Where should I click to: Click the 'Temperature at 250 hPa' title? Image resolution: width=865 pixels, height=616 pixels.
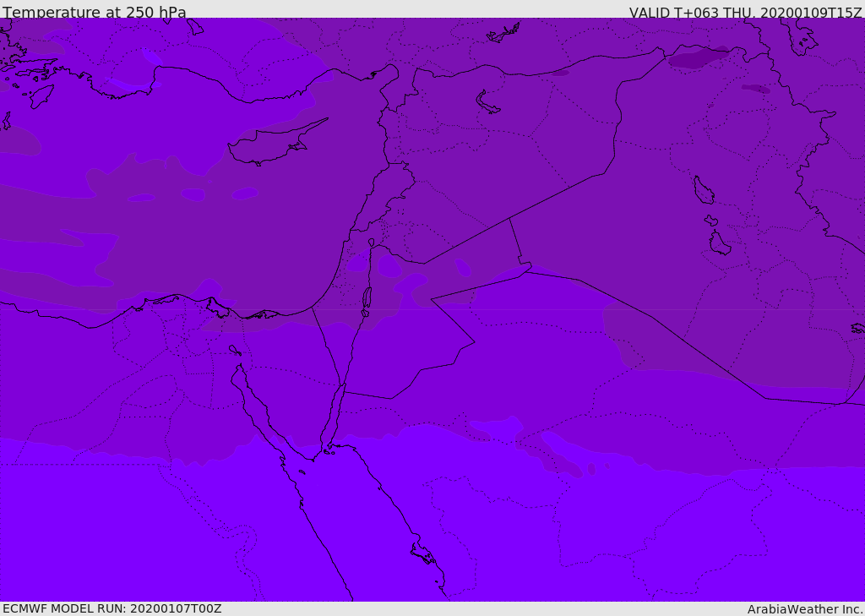coord(95,12)
